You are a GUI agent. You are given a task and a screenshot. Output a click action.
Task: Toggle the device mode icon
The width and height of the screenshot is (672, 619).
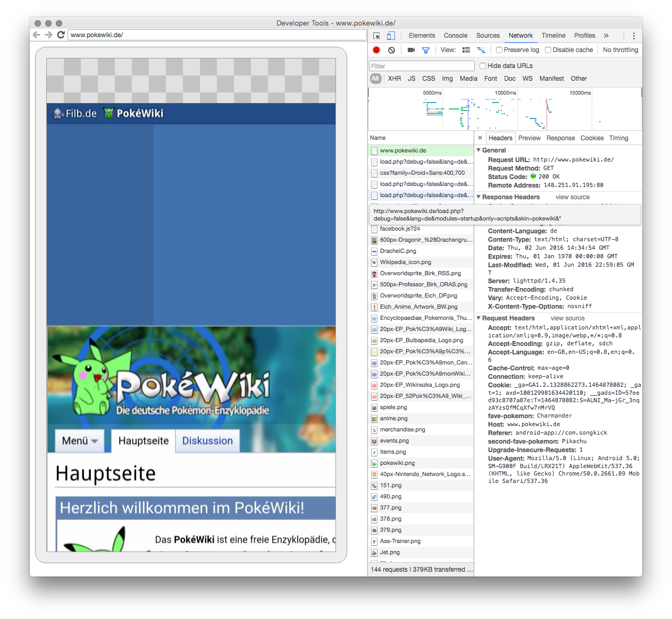tap(391, 36)
